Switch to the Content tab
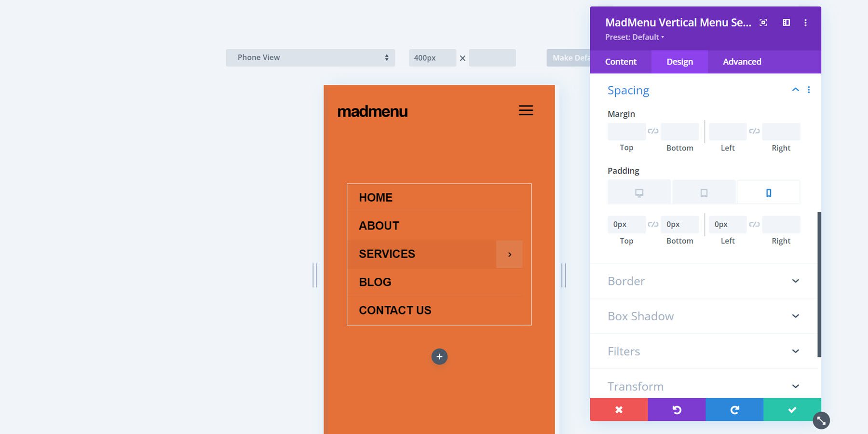This screenshot has height=434, width=868. 621,62
